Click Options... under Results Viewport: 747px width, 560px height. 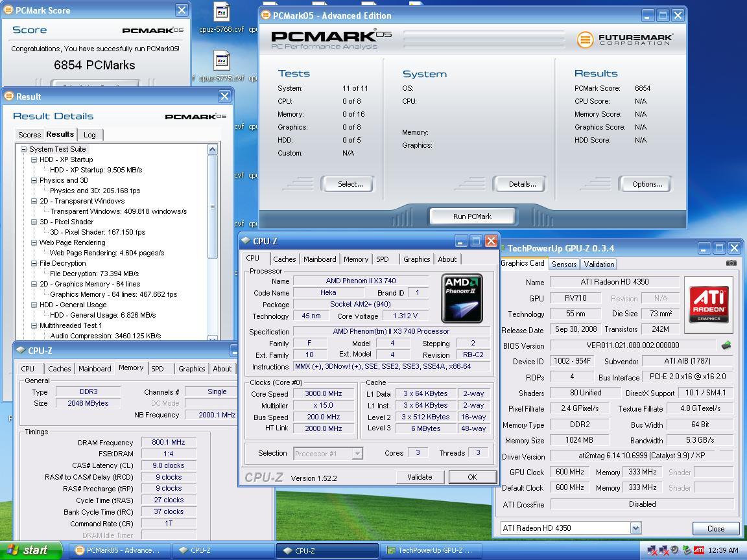[x=647, y=184]
